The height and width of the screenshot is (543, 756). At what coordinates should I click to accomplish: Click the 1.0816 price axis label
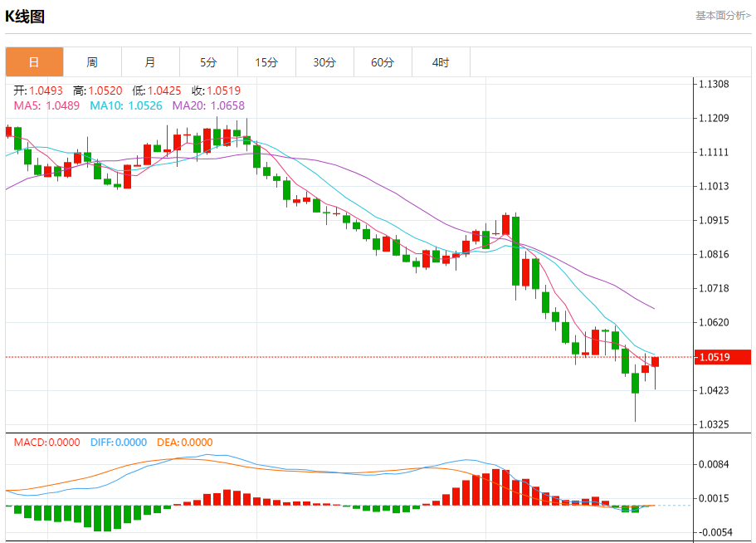coord(714,254)
